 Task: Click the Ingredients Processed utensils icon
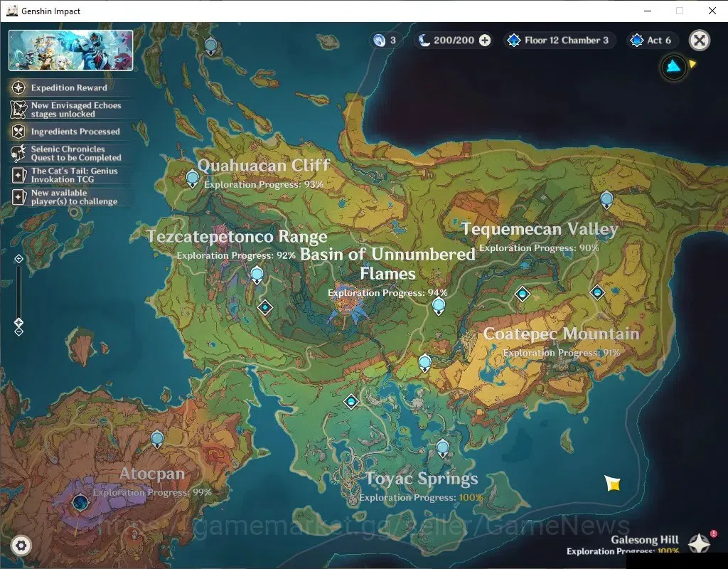point(18,132)
